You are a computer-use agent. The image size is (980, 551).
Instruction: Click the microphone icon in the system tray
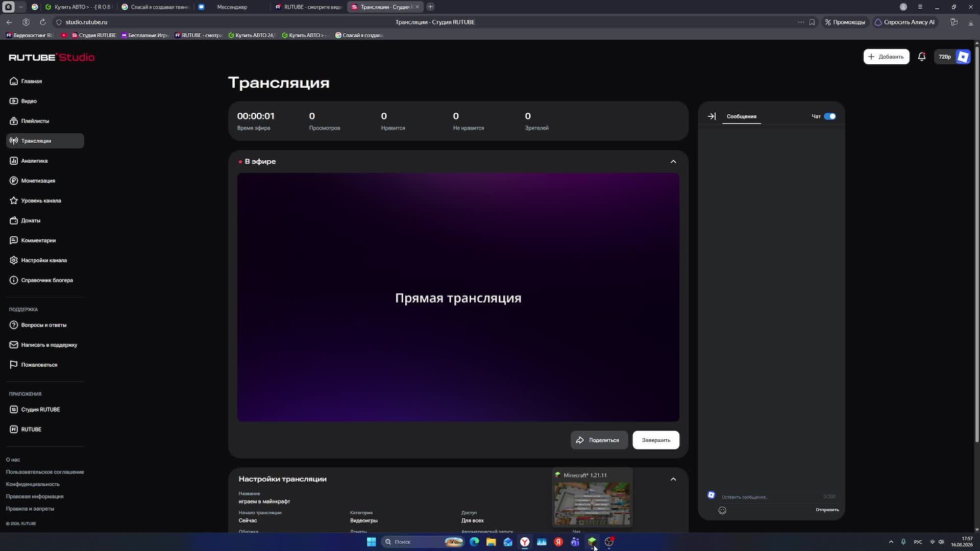(903, 542)
